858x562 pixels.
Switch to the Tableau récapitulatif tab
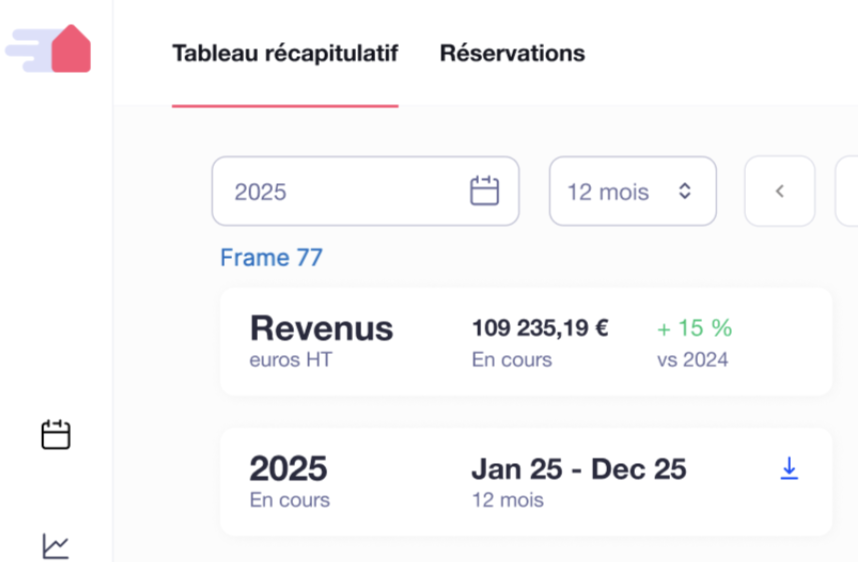(x=285, y=53)
